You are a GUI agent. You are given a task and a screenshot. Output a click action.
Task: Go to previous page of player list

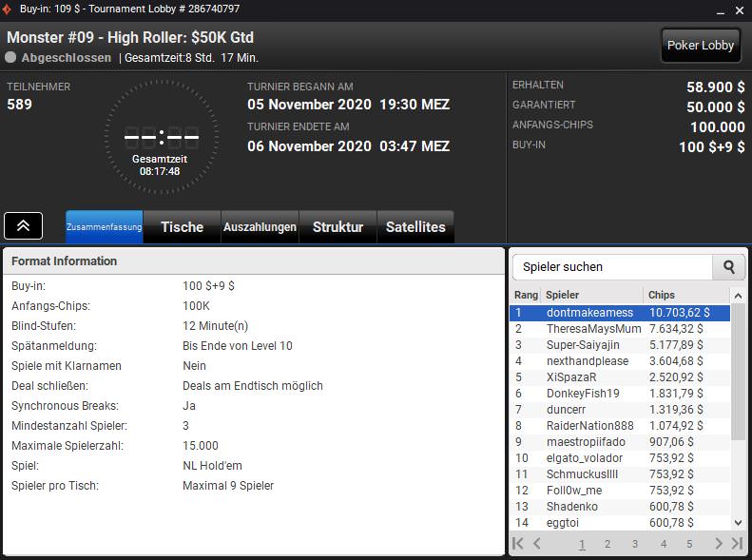tap(537, 544)
